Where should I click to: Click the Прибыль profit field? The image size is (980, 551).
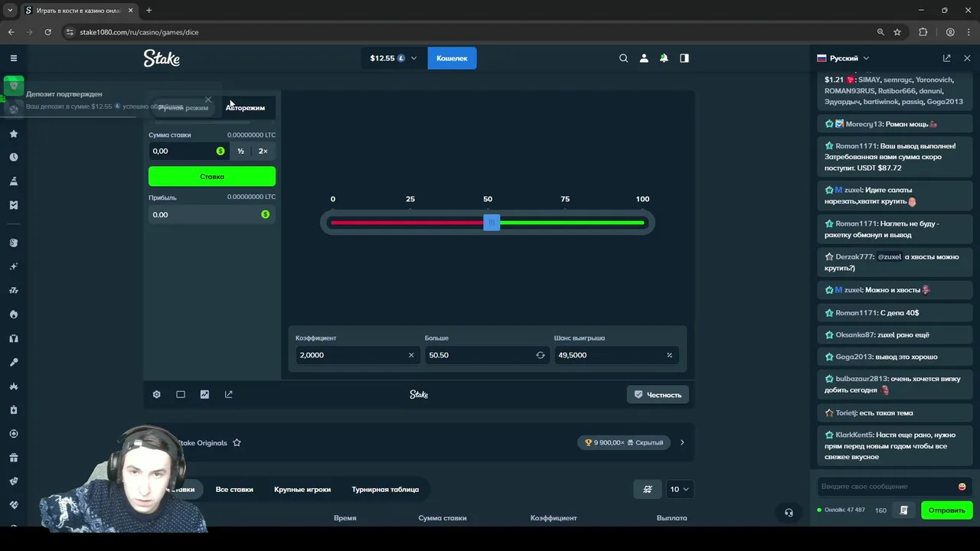[x=212, y=214]
